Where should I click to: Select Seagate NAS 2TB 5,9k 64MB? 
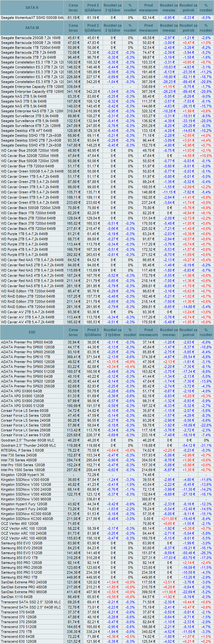click(23, 96)
